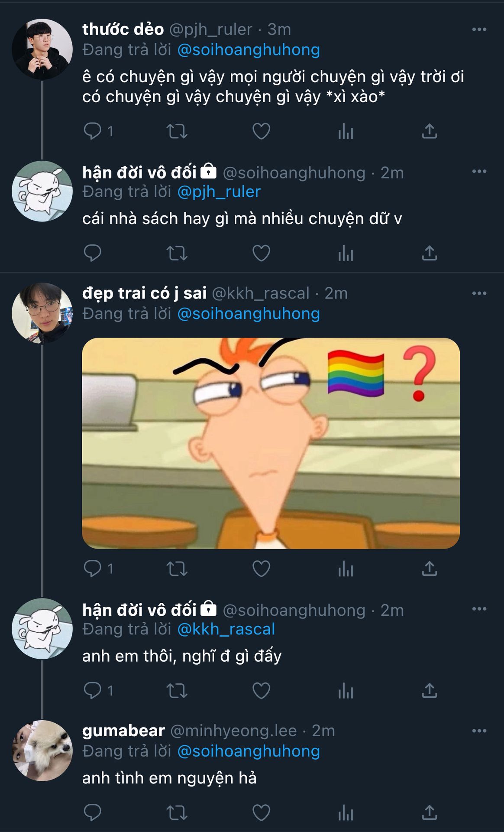504x832 pixels.
Task: Reply to gumabear's 'anh tình em nguyện' tweet
Action: click(x=92, y=812)
